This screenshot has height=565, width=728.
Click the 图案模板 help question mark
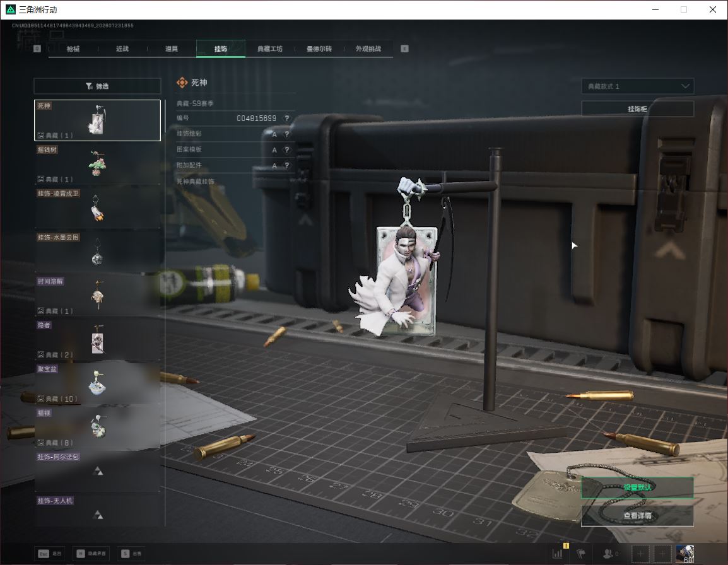coord(287,150)
